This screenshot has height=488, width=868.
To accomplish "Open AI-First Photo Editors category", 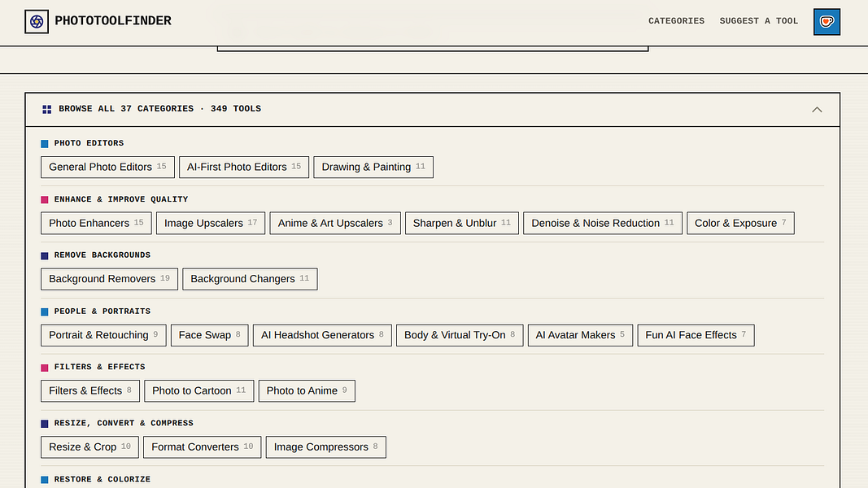I will (244, 167).
